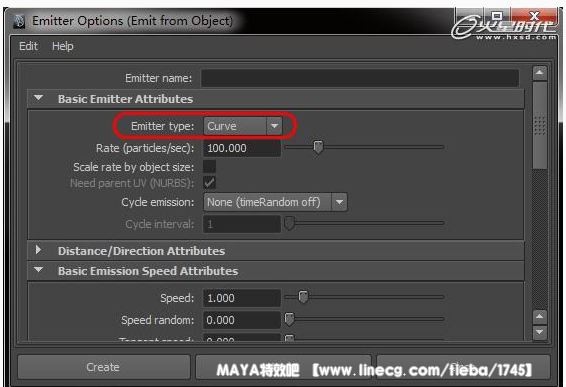Open the Emitter type dropdown
Image resolution: width=566 pixels, height=387 pixels.
pyautogui.click(x=243, y=126)
